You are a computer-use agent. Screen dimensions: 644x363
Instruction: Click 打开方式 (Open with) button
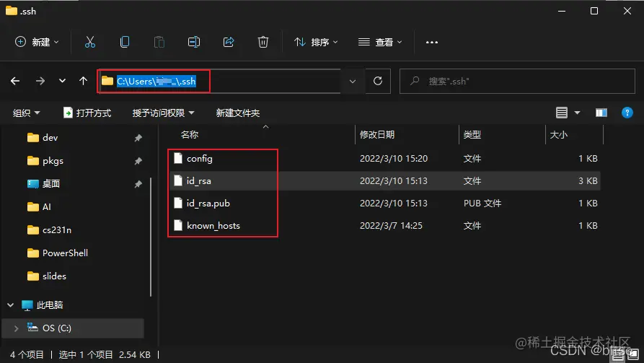(87, 113)
